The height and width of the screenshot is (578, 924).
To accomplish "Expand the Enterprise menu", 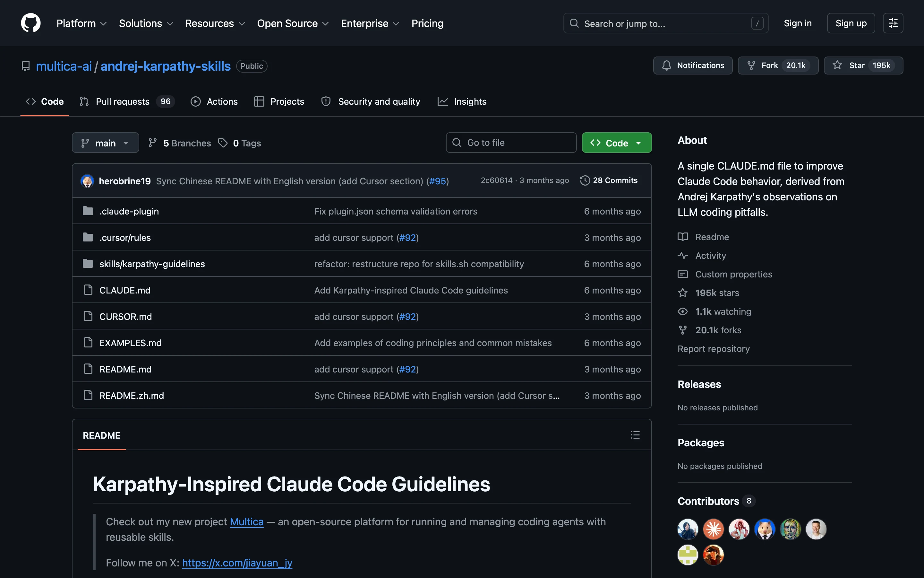I will click(370, 23).
